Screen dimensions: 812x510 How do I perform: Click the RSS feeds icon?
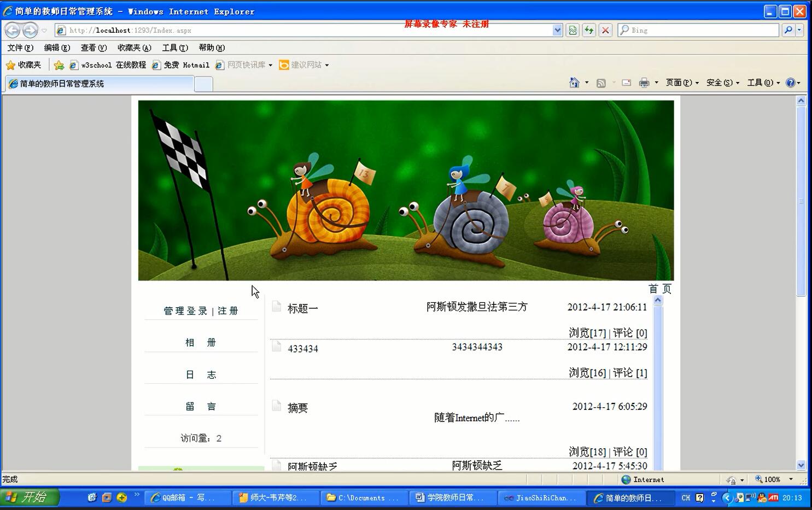[x=601, y=83]
